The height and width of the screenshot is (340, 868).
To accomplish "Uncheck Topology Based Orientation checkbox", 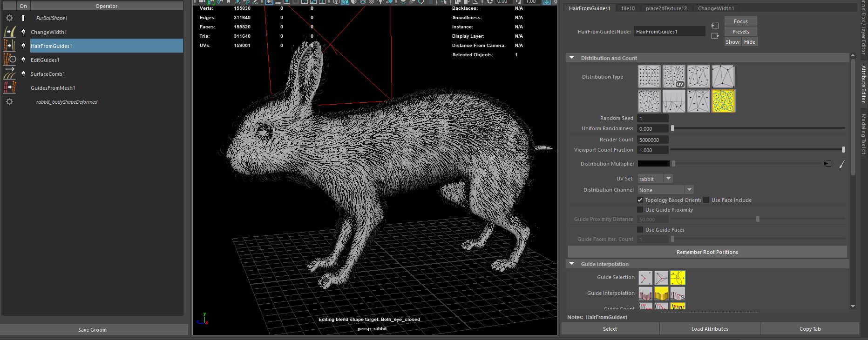I will coord(640,200).
